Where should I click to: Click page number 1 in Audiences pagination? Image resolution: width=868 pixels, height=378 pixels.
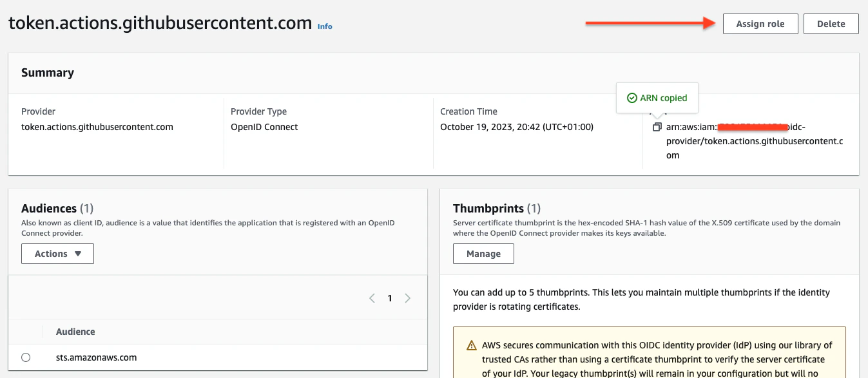[389, 298]
